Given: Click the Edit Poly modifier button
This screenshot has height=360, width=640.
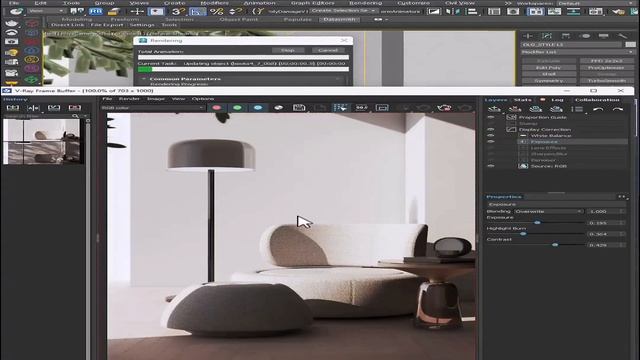Looking at the screenshot, I should pos(548,68).
